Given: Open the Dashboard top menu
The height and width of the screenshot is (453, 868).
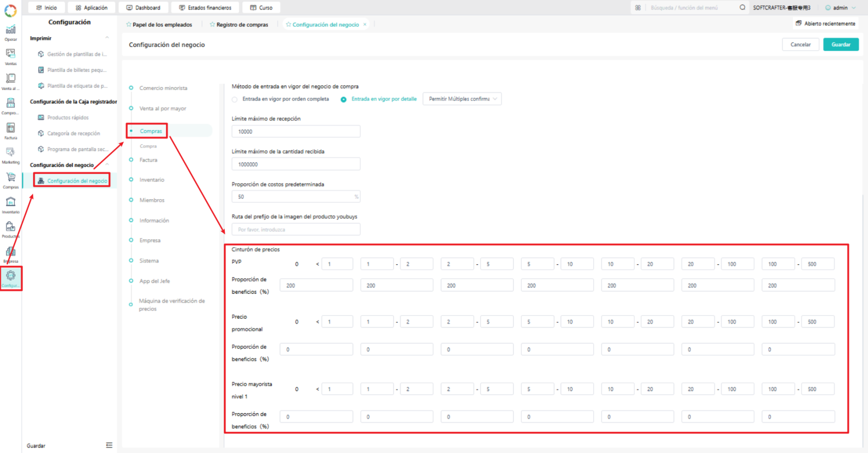Looking at the screenshot, I should click(144, 8).
